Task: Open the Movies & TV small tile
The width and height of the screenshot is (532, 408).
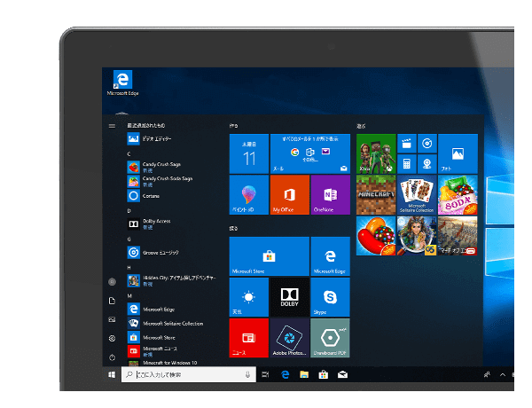Action: [407, 144]
